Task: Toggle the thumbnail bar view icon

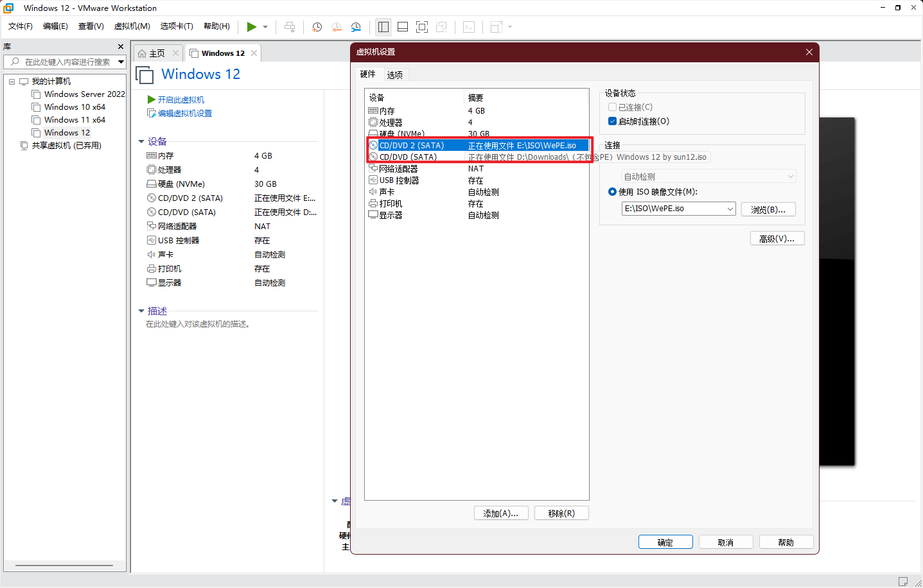Action: point(403,27)
